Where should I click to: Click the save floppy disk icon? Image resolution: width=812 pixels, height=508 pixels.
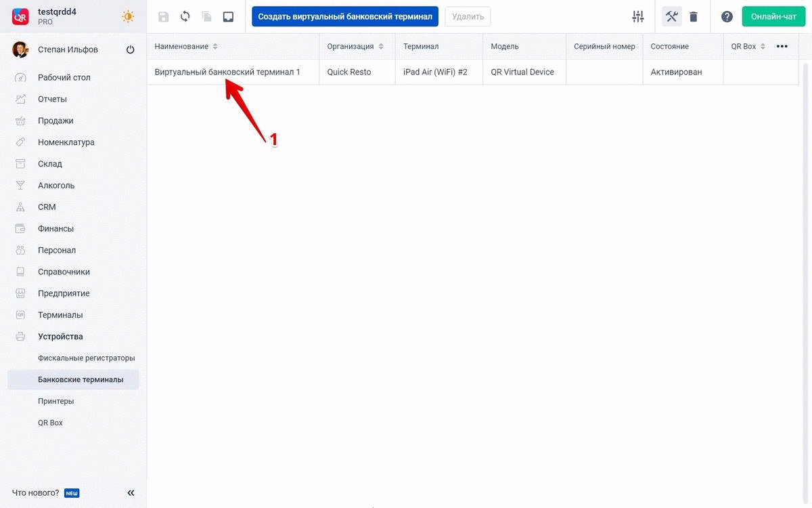[x=163, y=17]
